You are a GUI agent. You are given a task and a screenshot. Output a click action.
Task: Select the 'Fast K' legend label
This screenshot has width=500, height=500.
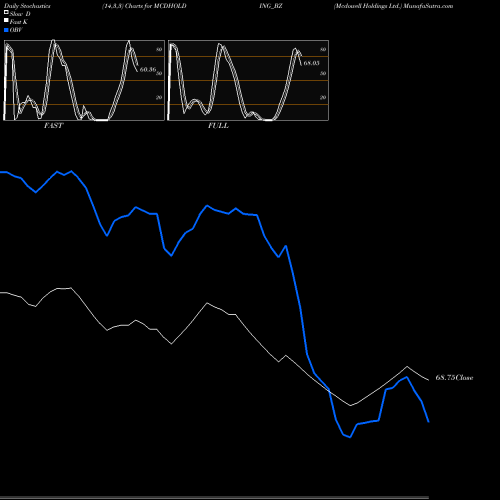coord(18,22)
